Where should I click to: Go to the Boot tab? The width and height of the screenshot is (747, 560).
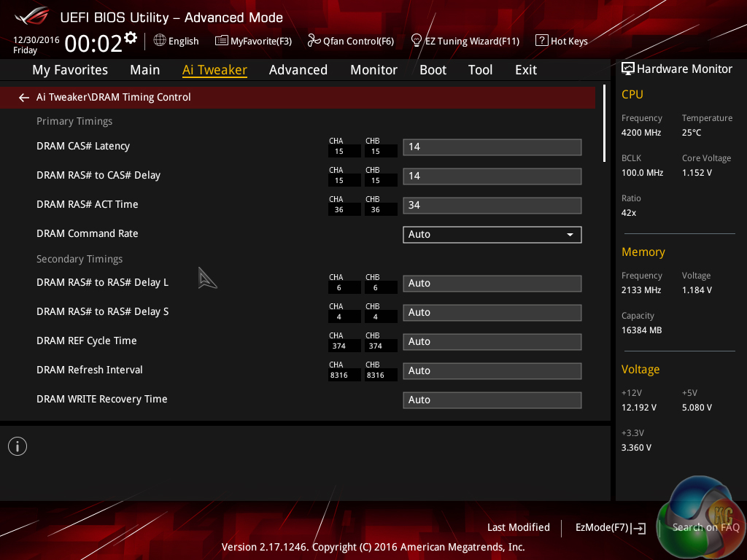[x=433, y=70]
